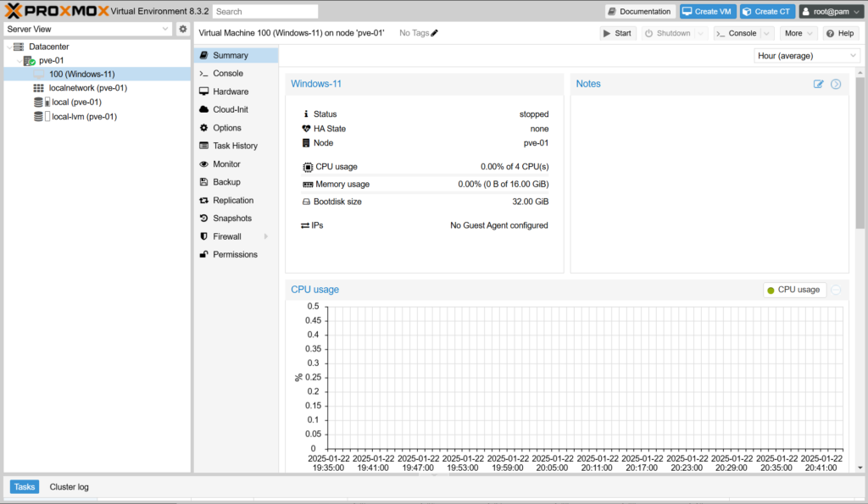
Task: Select the local-lvm (pve-01) storage node
Action: click(x=83, y=117)
